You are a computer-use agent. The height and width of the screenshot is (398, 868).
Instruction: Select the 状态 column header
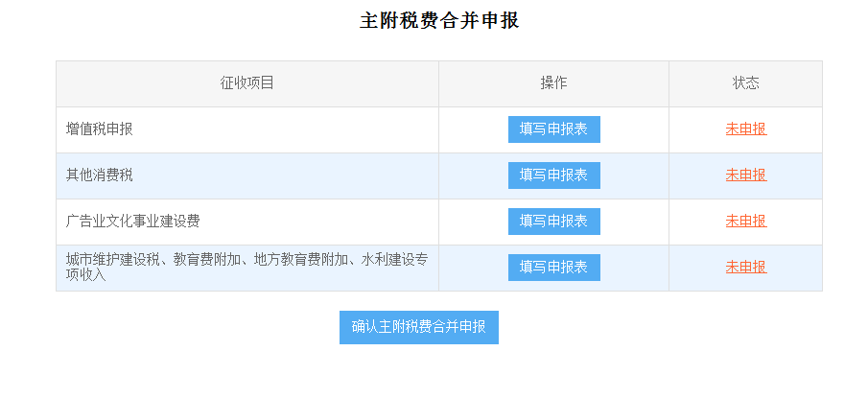coord(746,83)
